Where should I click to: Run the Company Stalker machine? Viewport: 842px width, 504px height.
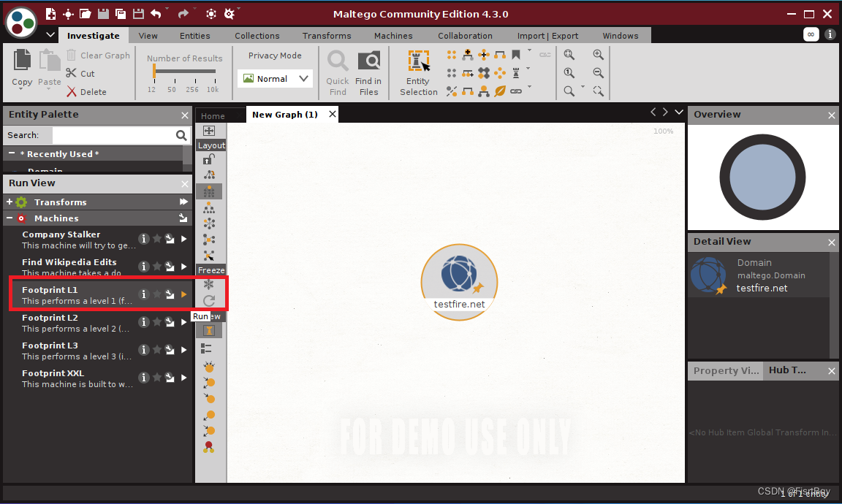coord(183,239)
